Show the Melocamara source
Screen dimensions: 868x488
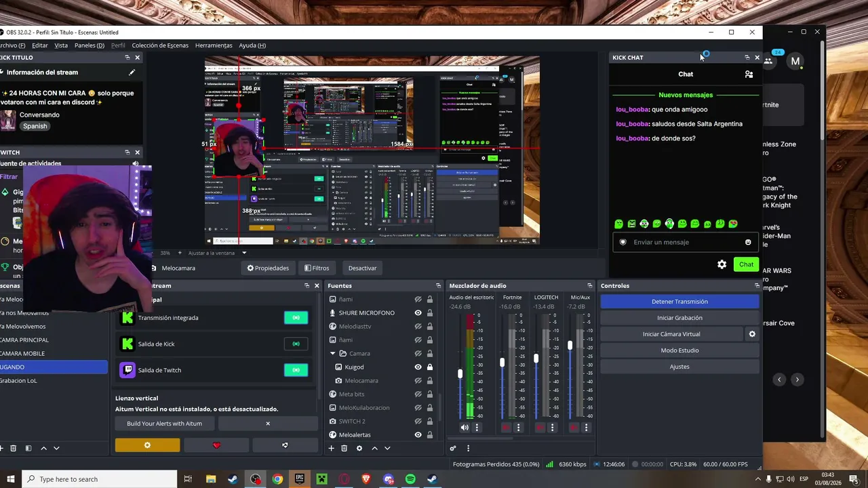418,381
